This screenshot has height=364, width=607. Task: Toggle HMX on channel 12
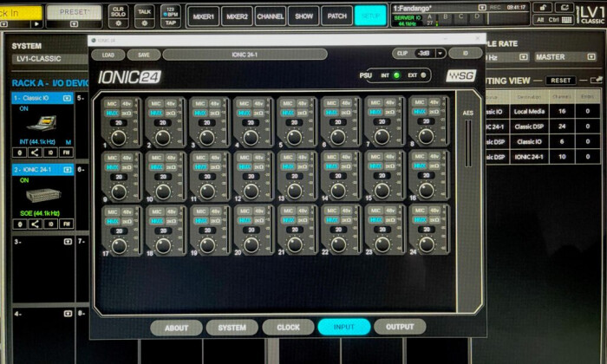pos(245,166)
